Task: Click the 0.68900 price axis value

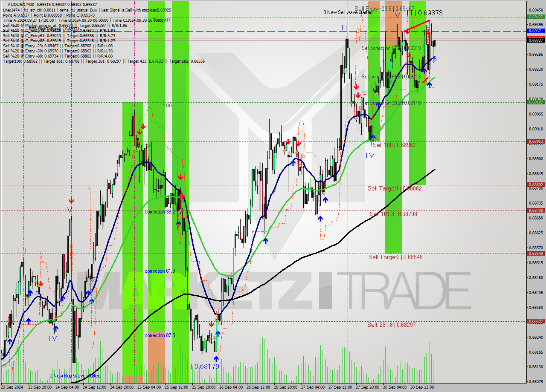Action: [x=536, y=159]
